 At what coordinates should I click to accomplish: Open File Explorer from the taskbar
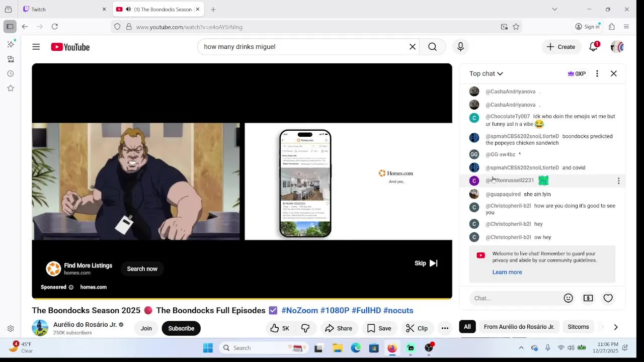(x=338, y=348)
